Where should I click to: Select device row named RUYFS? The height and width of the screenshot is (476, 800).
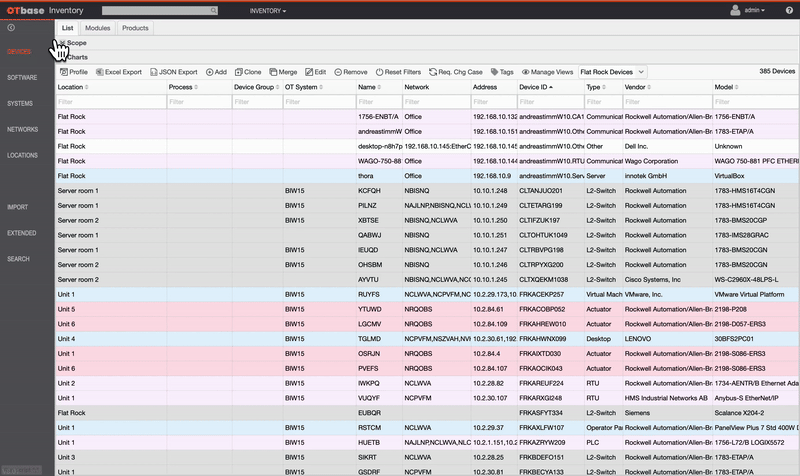click(x=428, y=294)
